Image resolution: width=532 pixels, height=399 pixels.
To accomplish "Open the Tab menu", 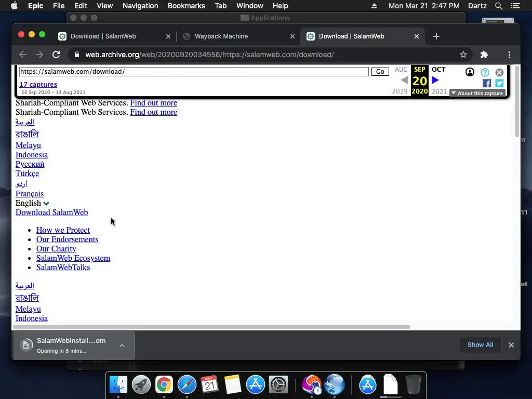I will [220, 6].
